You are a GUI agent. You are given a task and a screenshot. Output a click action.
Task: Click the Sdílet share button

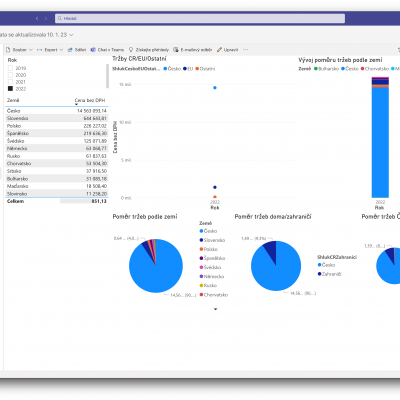click(x=77, y=50)
